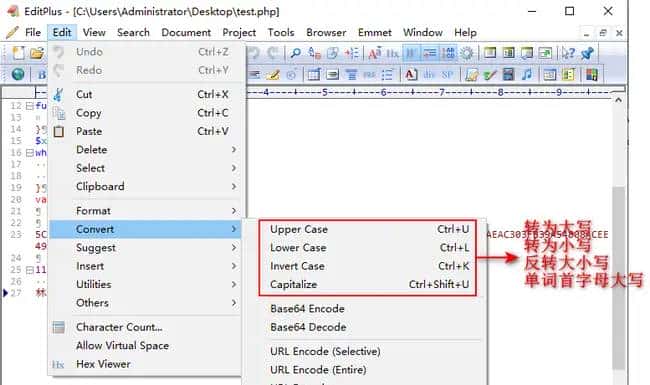Screen dimensions: 650x385
Task: Select URL Encode (Entire)
Action: click(365, 370)
